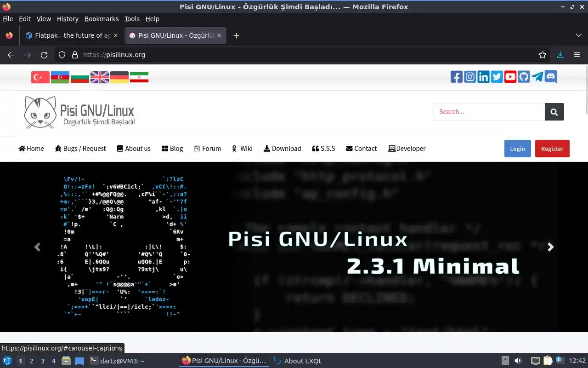Open the View menu
Viewport: 588px width, 368px height.
pyautogui.click(x=44, y=19)
